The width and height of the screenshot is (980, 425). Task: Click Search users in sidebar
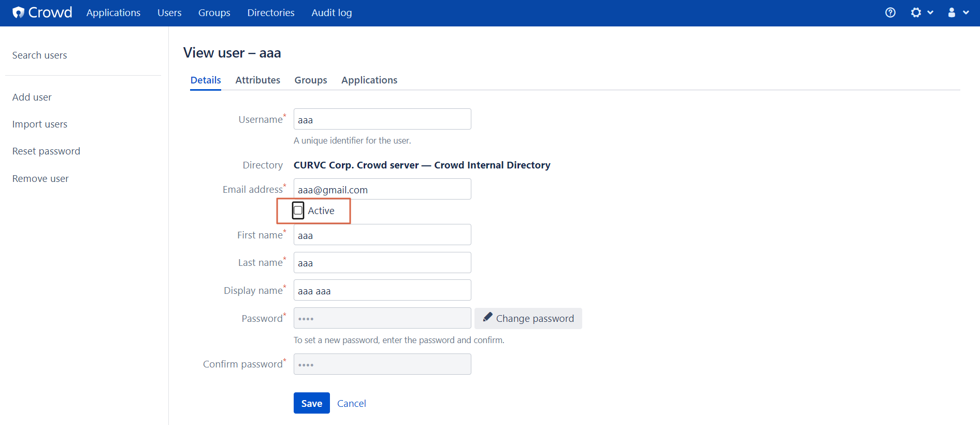tap(40, 55)
